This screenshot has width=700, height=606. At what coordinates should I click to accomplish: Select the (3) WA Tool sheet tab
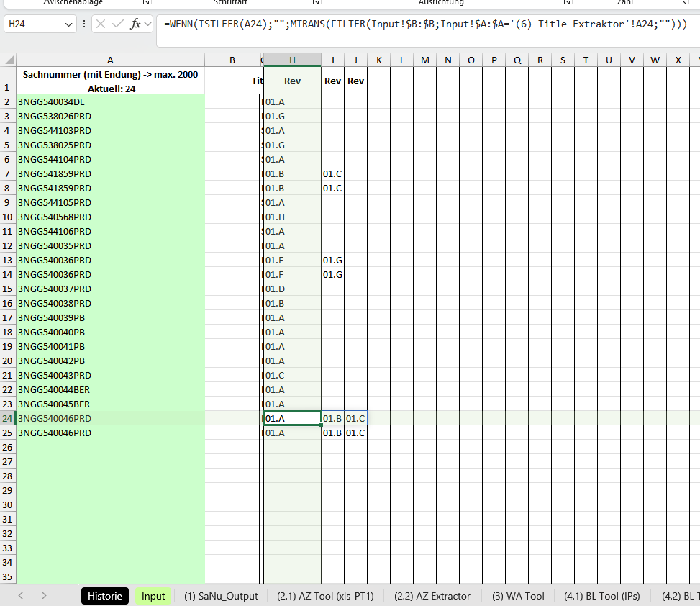click(518, 596)
